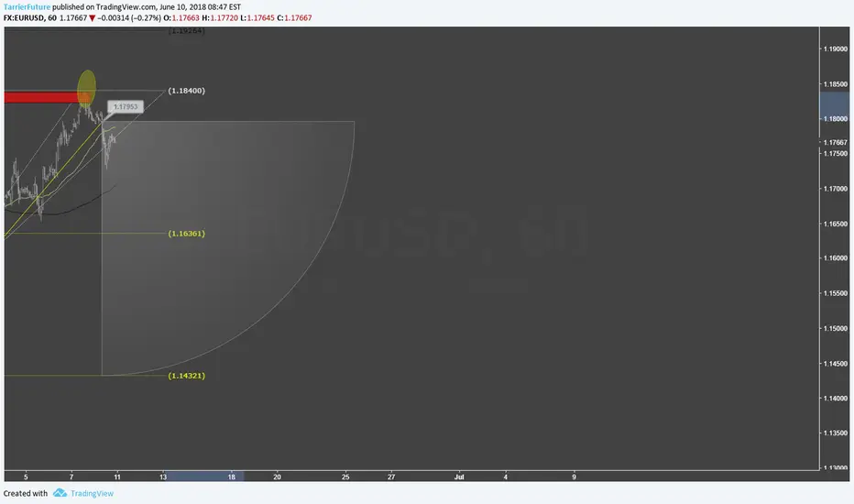Click the 11 date on time axis
Viewport: 854px width, 504px height.
(117, 477)
